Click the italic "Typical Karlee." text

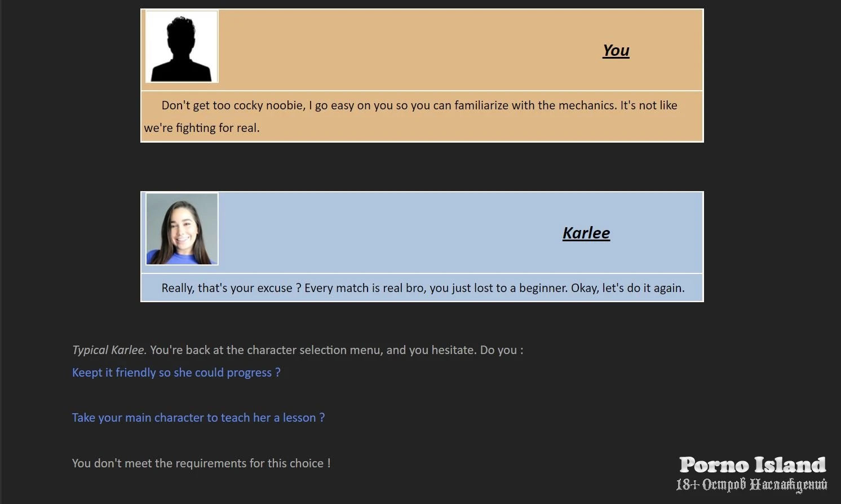coord(109,350)
